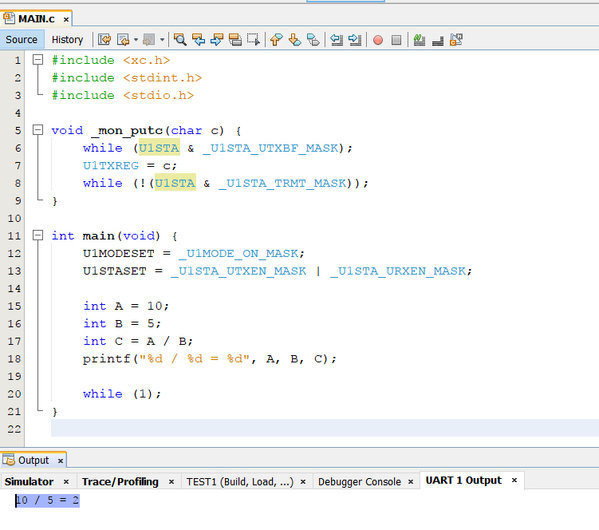The height and width of the screenshot is (530, 599).
Task: Click the _U1STA_TRMT_MASK identifier
Action: click(282, 183)
